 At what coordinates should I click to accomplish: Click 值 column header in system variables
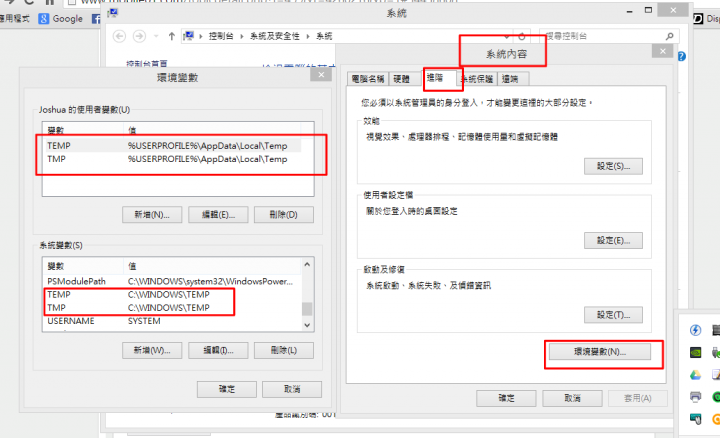(212, 266)
